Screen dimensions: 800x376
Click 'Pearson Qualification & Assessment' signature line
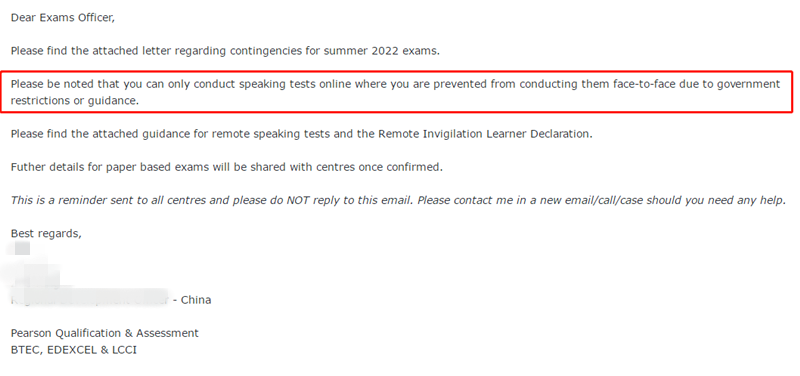click(105, 333)
